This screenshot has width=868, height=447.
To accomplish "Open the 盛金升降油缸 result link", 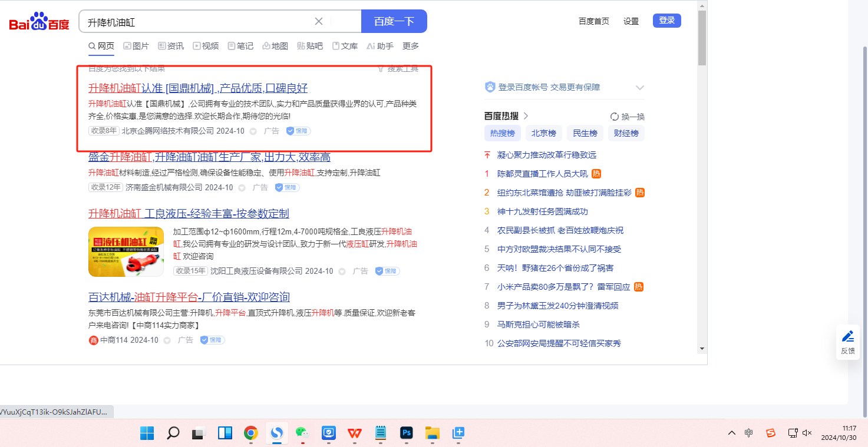I will 209,157.
